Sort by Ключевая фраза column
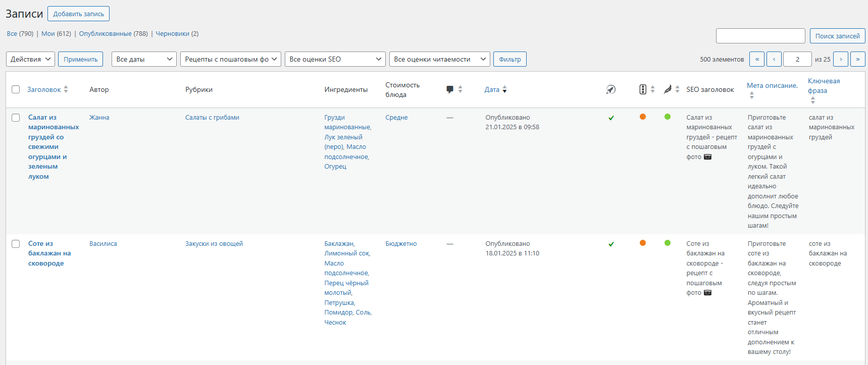This screenshot has width=868, height=365. coord(824,86)
